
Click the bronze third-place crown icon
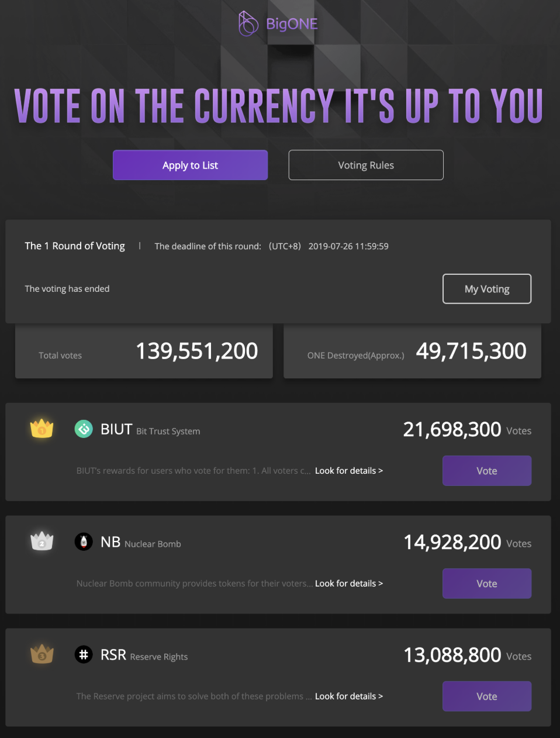(42, 654)
